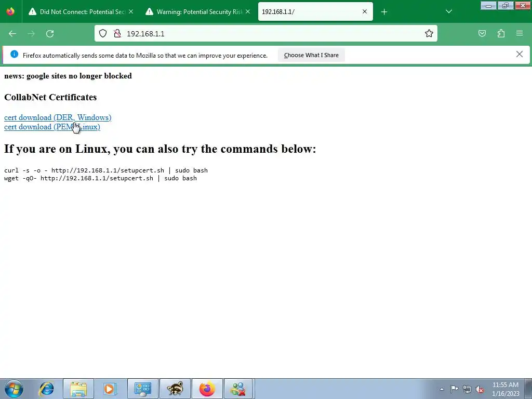Show hidden system tray icons
The height and width of the screenshot is (399, 532).
[x=442, y=389]
